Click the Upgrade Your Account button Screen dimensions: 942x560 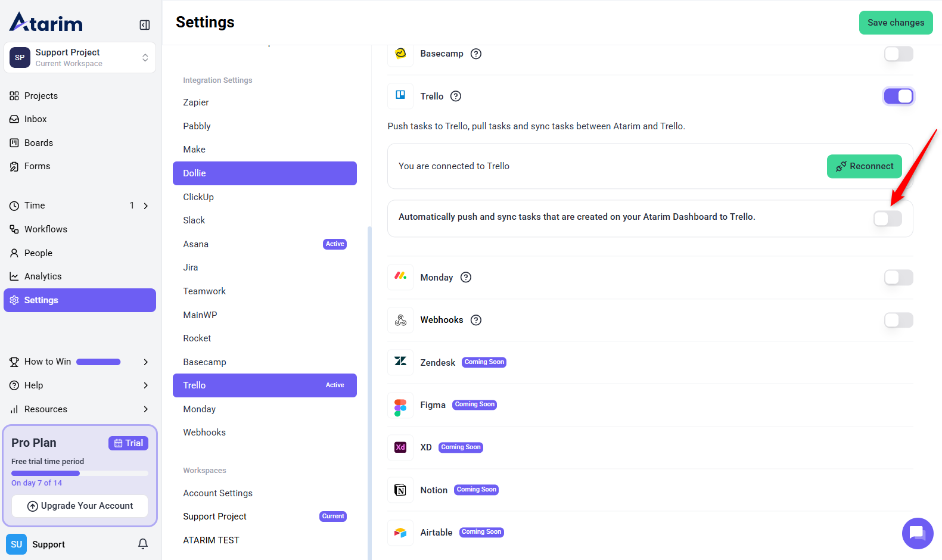[80, 506]
